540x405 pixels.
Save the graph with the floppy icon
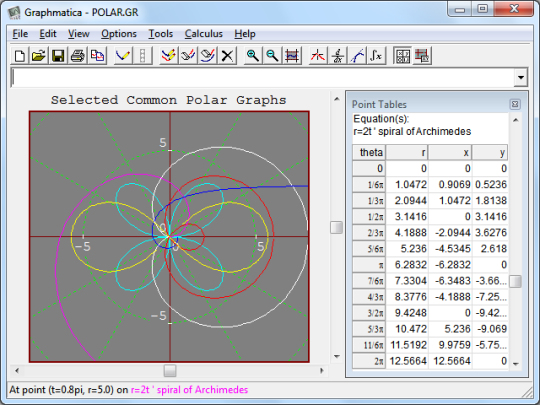click(x=58, y=55)
